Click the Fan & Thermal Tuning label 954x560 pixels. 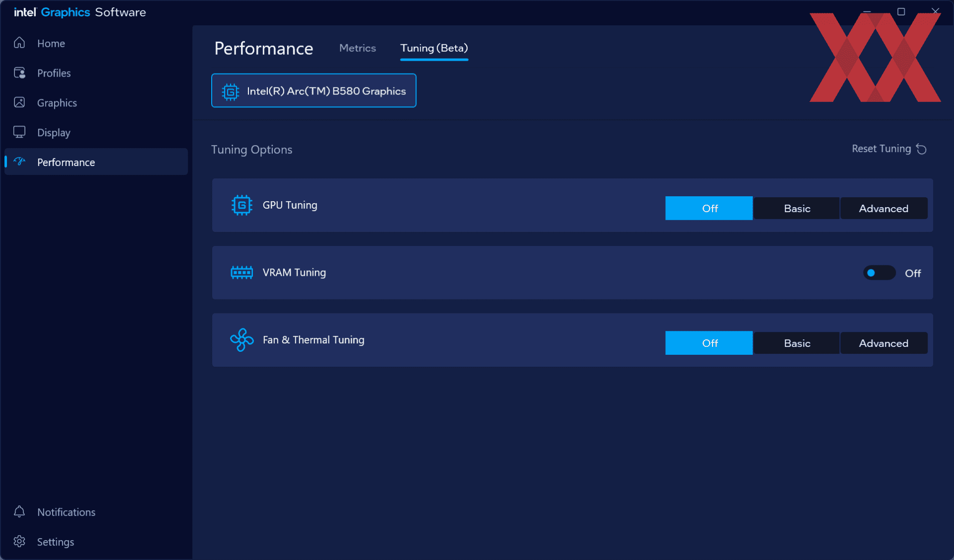tap(314, 340)
